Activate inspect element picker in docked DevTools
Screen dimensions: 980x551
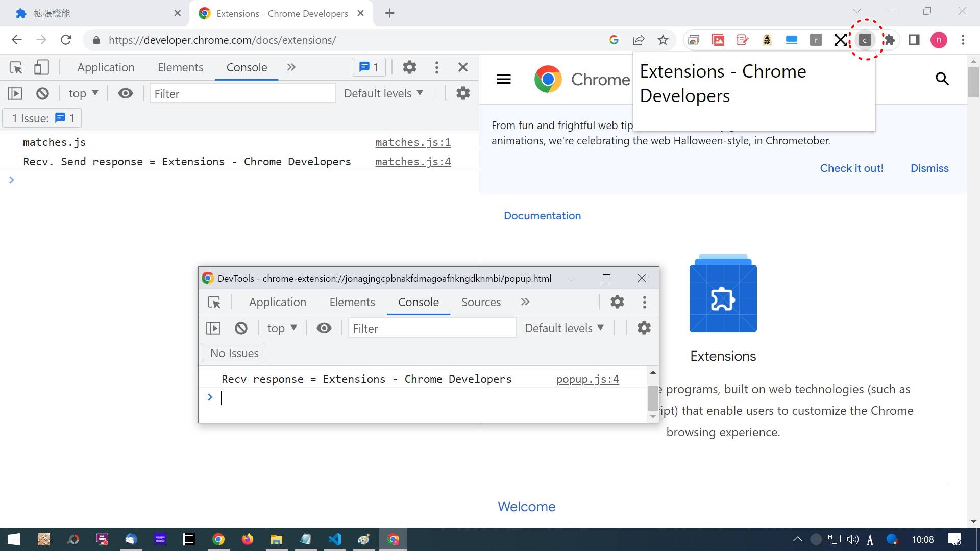point(16,67)
